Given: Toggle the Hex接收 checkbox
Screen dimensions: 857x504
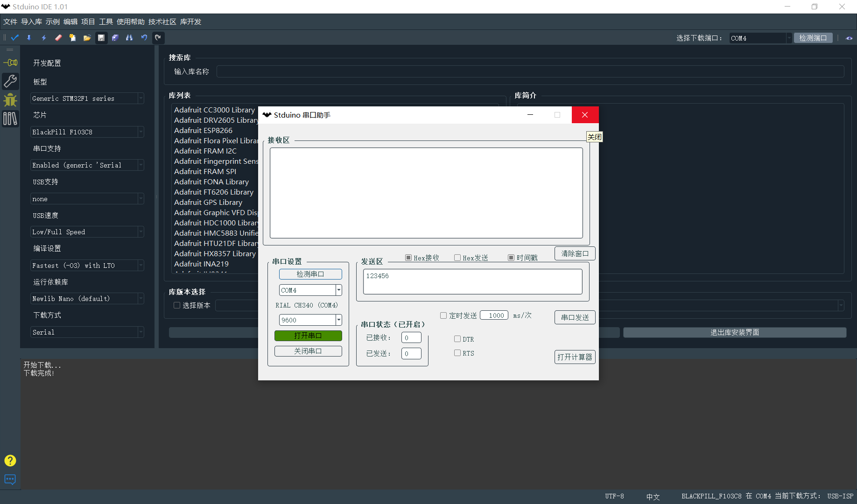Looking at the screenshot, I should pos(408,258).
